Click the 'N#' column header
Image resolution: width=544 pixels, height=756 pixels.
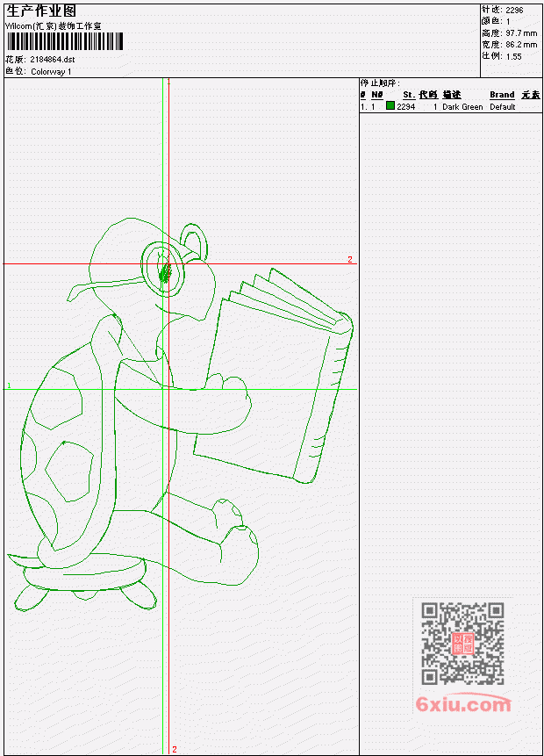pos(376,95)
